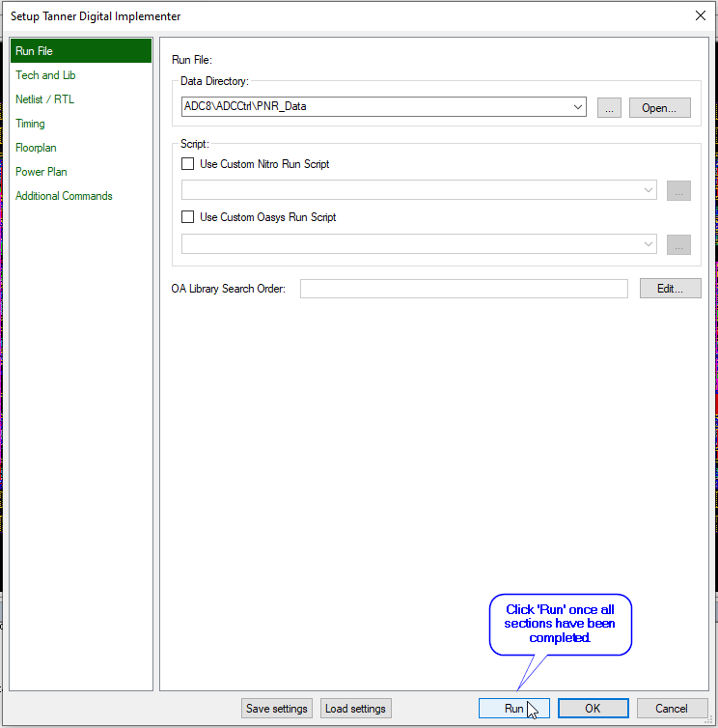This screenshot has height=728, width=718.
Task: Close the Setup Tanner Digital Implementer window
Action: click(x=701, y=15)
